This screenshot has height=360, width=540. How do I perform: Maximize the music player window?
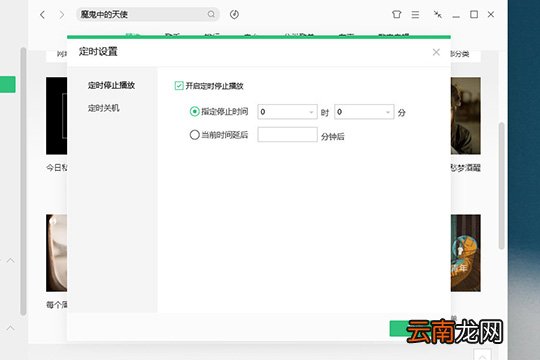(474, 14)
